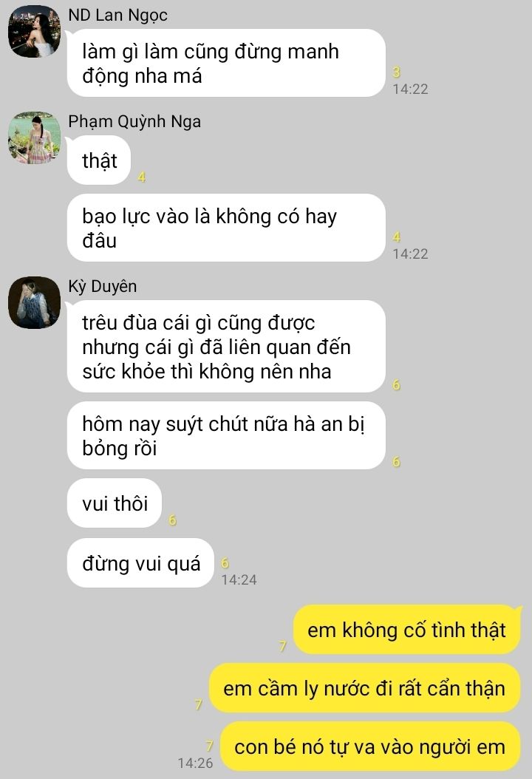Tap unread count 3 beside Lan Ngọc's message
The height and width of the screenshot is (779, 532).
pyautogui.click(x=396, y=72)
